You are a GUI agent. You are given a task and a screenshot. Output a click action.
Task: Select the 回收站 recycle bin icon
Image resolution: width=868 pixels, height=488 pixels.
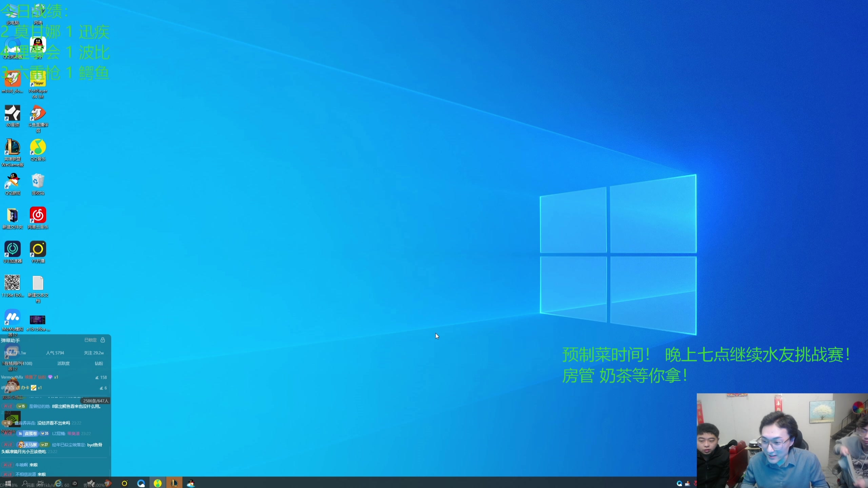point(38,184)
